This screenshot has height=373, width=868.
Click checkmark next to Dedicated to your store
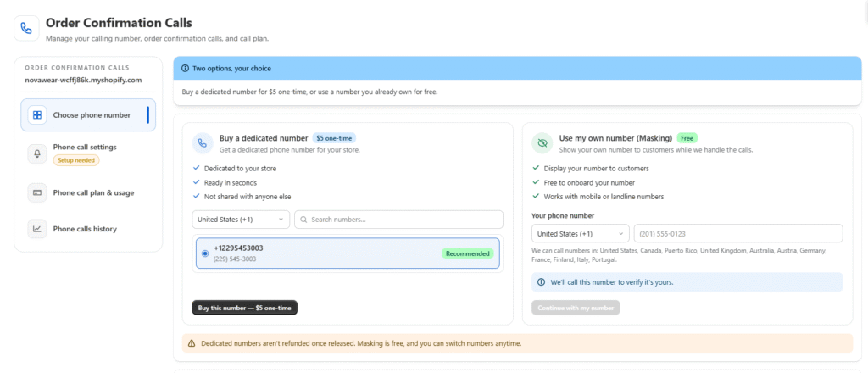pos(196,168)
